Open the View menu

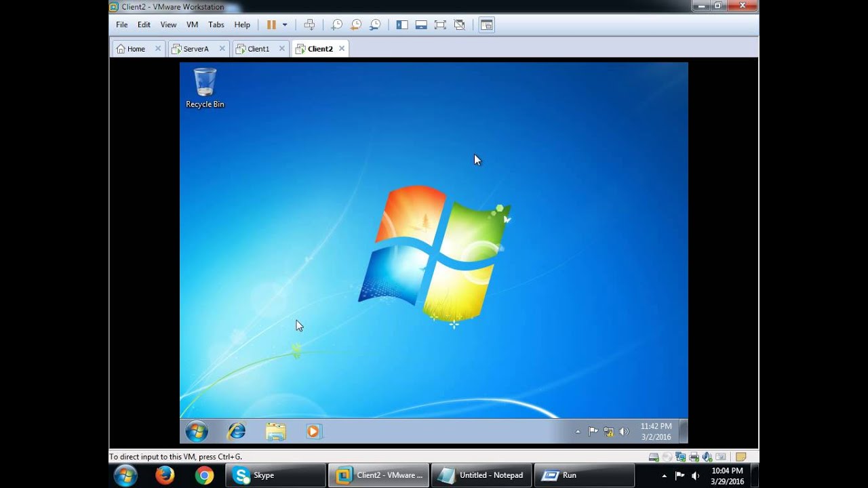168,25
